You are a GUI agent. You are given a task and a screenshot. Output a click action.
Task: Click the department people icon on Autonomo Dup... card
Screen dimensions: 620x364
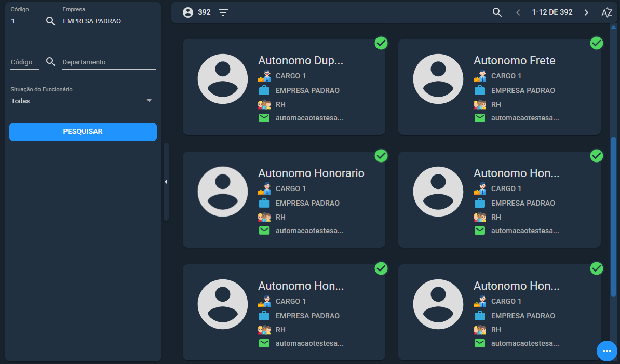(264, 104)
